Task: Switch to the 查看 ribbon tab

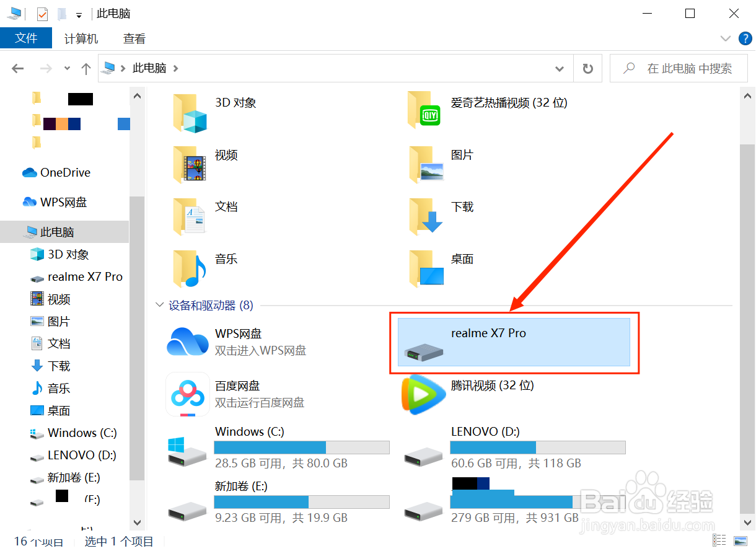Action: point(134,38)
